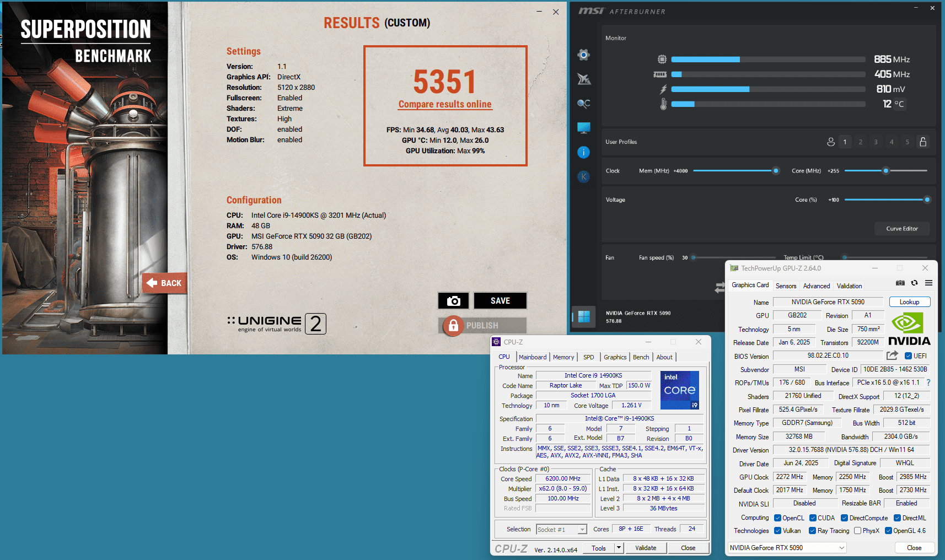Click the Core (%) voltage slider handle
Image resolution: width=945 pixels, height=560 pixels.
click(x=927, y=200)
